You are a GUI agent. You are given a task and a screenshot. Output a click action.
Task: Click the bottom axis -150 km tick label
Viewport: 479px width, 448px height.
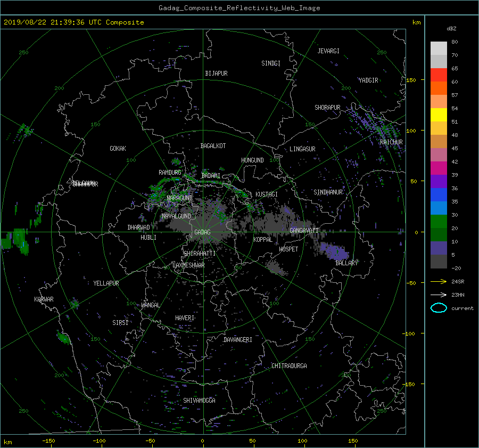click(48, 441)
